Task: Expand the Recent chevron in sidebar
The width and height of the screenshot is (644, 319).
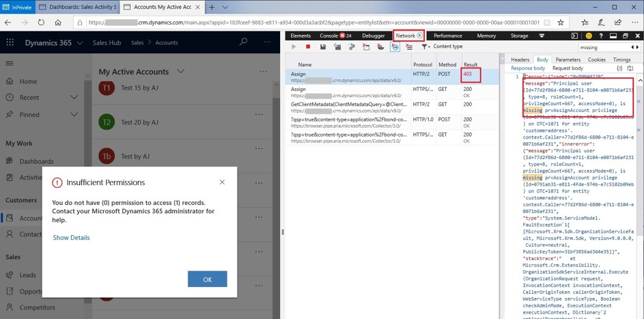Action: point(74,97)
